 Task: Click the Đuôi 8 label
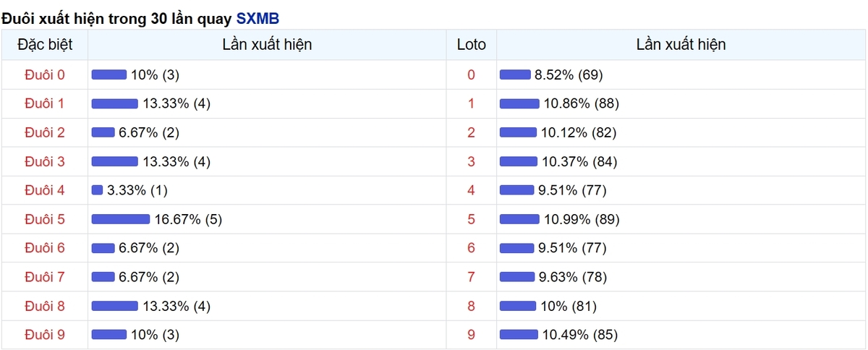[44, 306]
